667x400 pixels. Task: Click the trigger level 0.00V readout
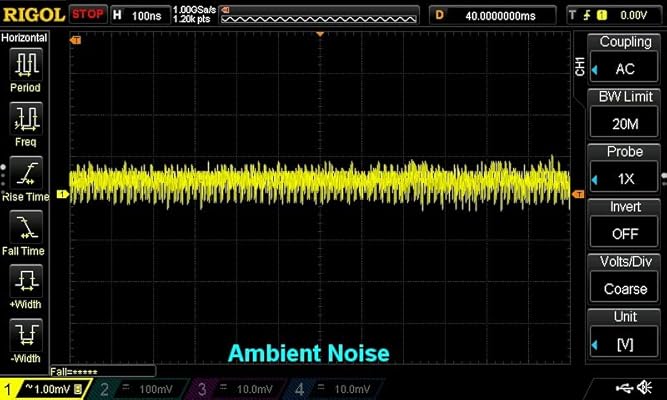coord(633,15)
